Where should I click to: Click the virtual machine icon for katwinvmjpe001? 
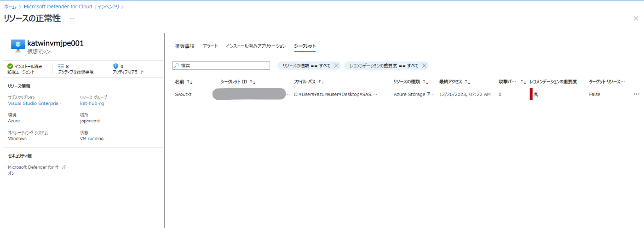click(x=18, y=46)
